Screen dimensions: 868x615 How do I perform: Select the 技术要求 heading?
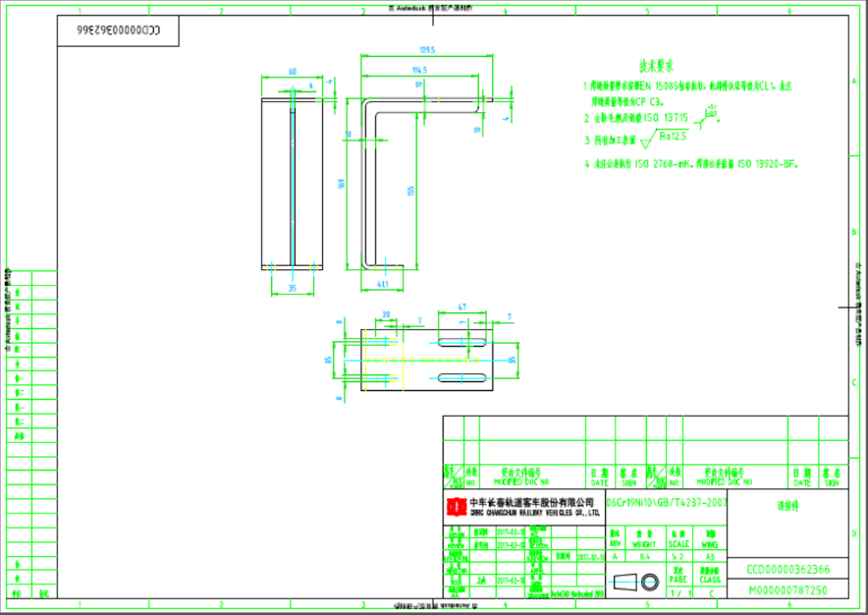656,67
